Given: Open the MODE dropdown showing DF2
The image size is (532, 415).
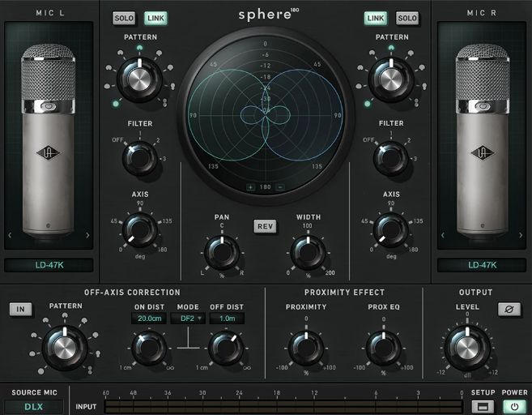Looking at the screenshot, I should 188,319.
